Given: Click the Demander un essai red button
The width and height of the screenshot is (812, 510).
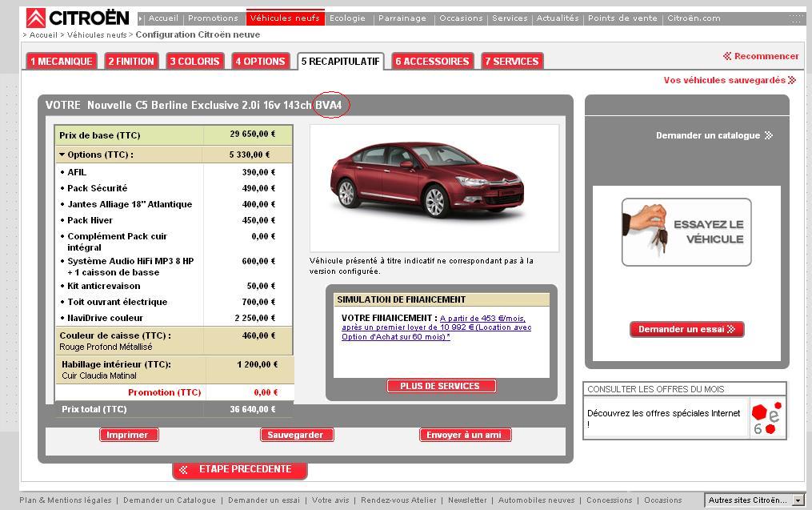Looking at the screenshot, I should click(x=686, y=329).
